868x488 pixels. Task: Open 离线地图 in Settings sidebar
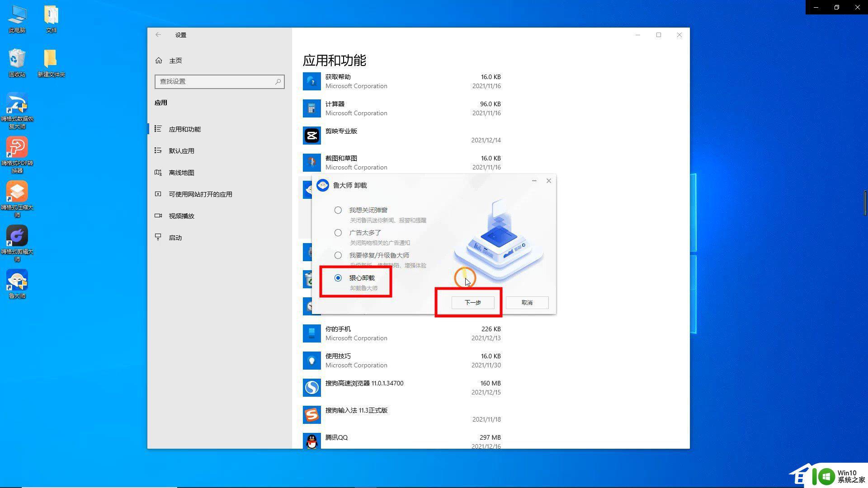[x=219, y=173]
